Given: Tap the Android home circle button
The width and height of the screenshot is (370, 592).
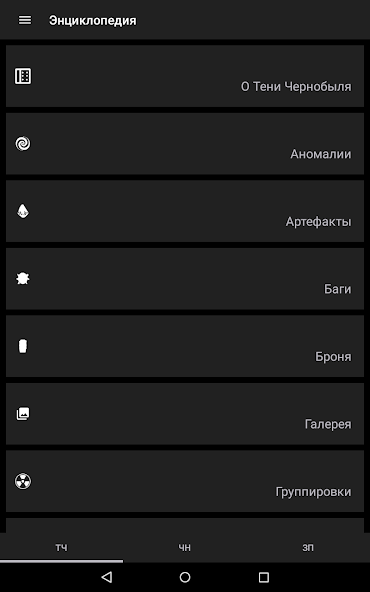Looking at the screenshot, I should tap(185, 577).
